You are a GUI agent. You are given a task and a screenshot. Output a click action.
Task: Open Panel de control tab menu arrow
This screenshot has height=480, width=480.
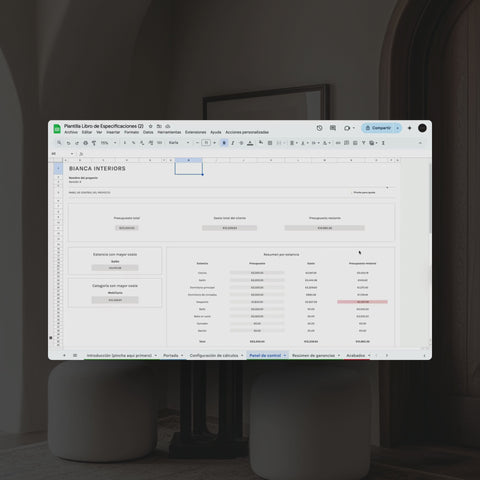click(x=285, y=356)
